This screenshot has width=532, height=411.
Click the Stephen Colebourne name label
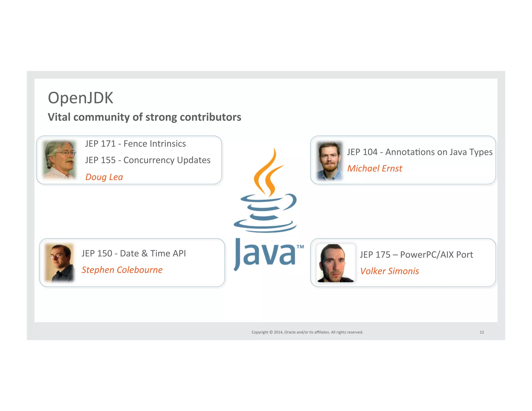122,270
